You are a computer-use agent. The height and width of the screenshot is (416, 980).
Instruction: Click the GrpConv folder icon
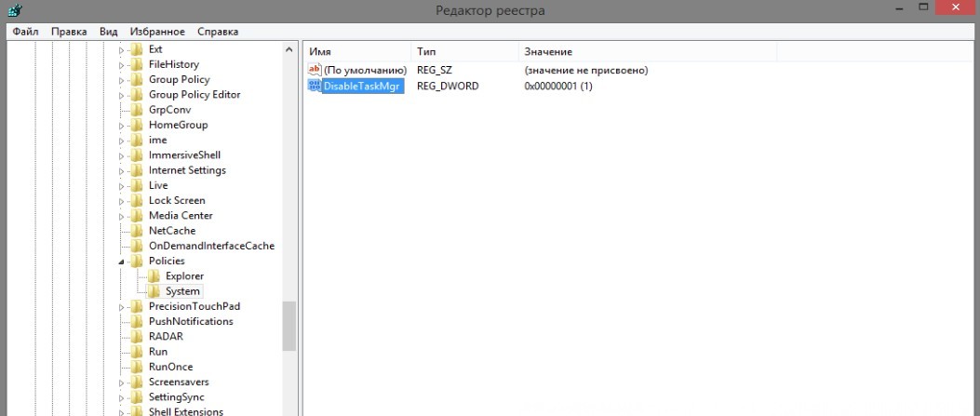[137, 109]
